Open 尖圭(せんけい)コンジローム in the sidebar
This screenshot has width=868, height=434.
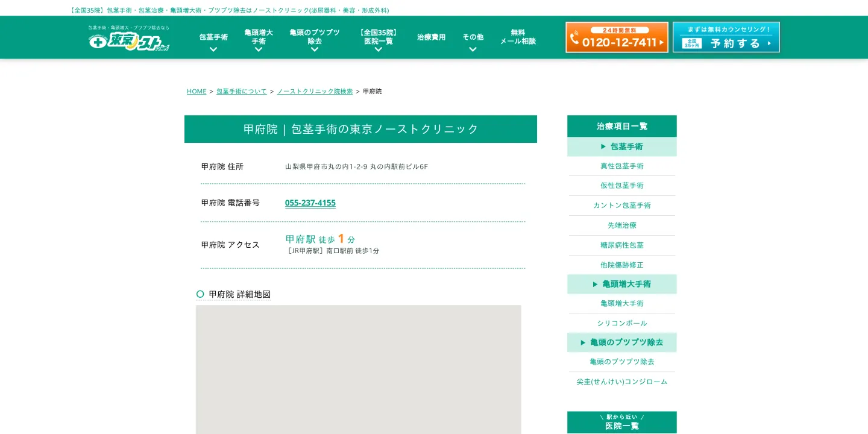[x=622, y=382]
